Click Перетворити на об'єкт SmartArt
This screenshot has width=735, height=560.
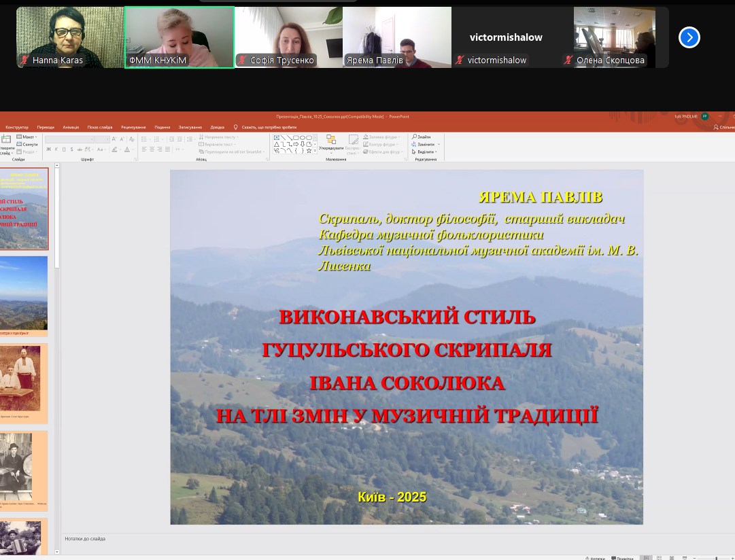click(x=232, y=152)
